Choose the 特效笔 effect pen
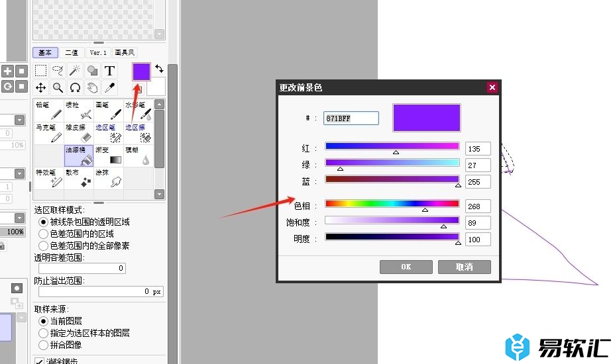 coord(49,178)
